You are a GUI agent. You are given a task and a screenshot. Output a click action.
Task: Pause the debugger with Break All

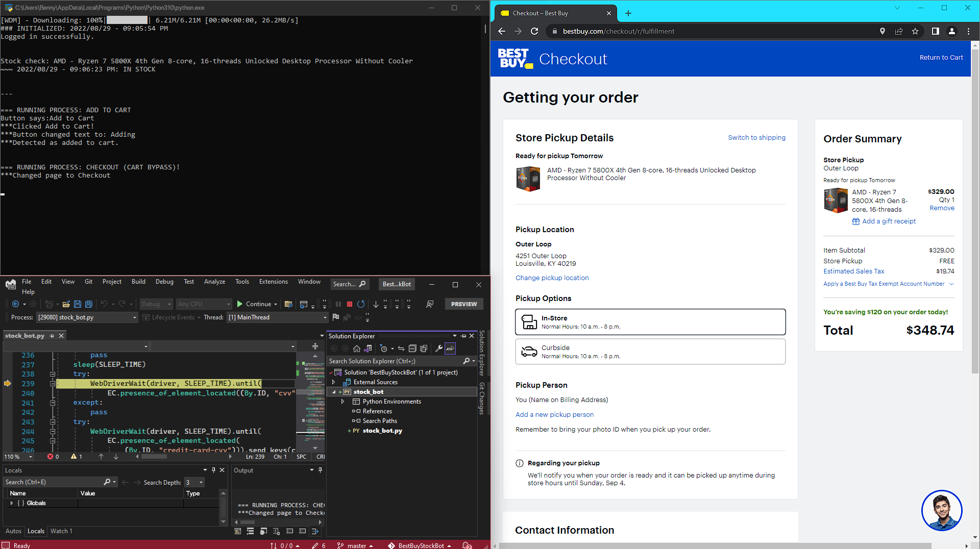pyautogui.click(x=338, y=304)
